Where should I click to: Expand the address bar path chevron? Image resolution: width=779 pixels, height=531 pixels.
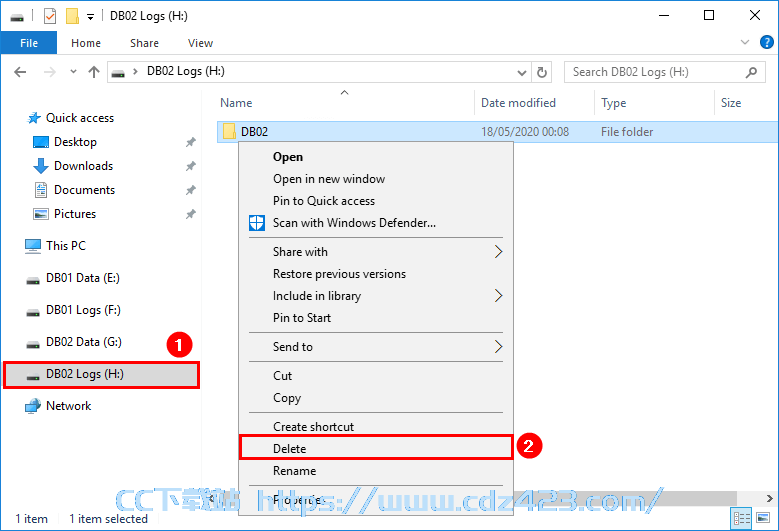[135, 72]
